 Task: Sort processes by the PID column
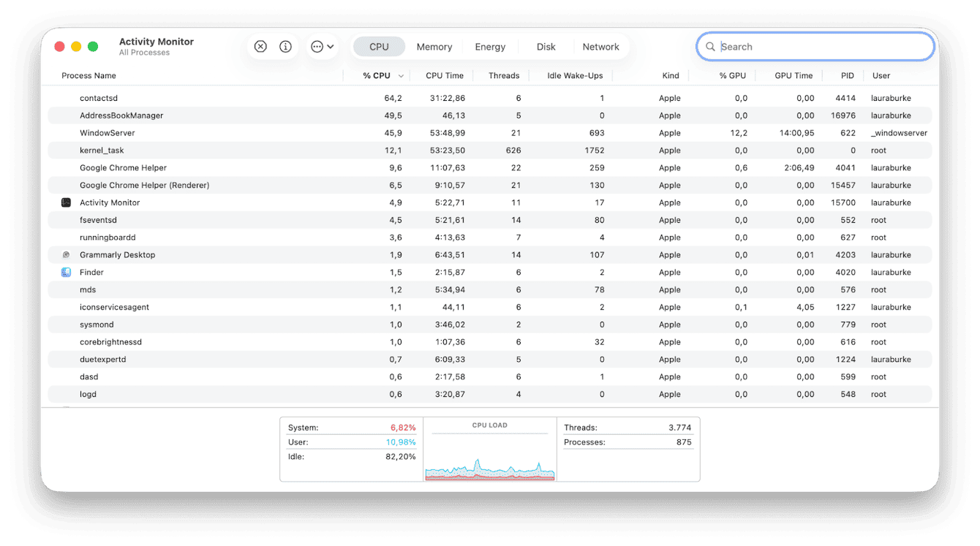(x=847, y=75)
